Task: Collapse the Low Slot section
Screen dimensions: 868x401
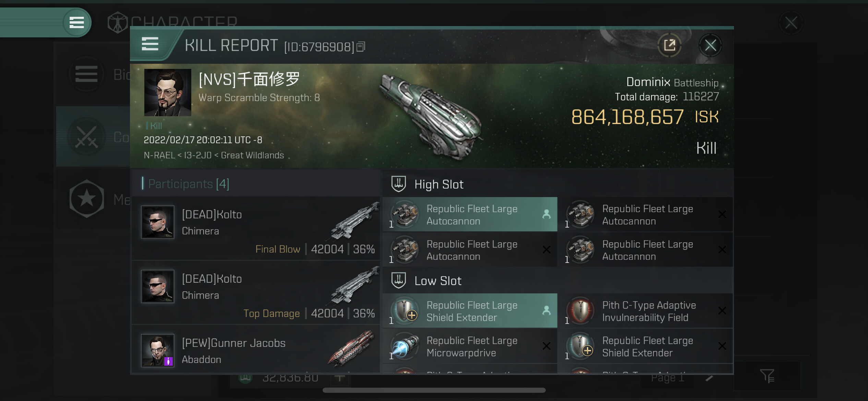Action: pyautogui.click(x=438, y=281)
